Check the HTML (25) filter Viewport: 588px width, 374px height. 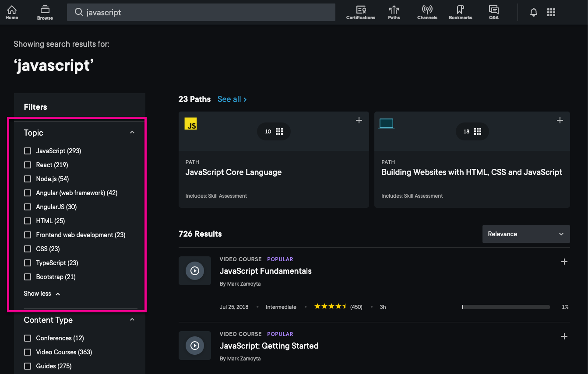coord(28,221)
